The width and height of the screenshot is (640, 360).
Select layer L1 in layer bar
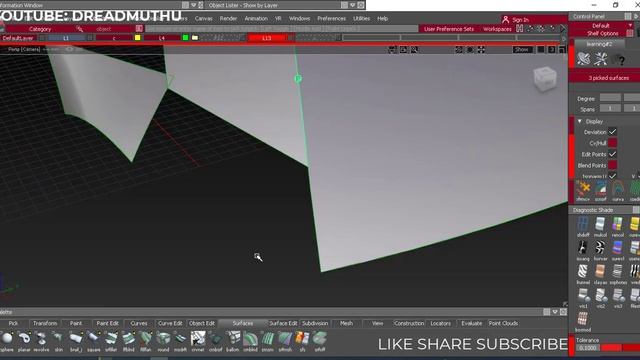click(x=66, y=38)
